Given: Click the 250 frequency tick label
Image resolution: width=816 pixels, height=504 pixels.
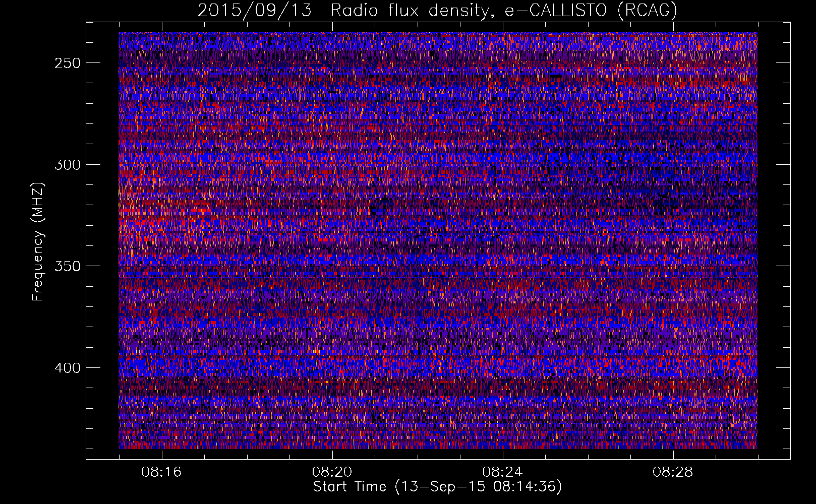Looking at the screenshot, I should coord(68,63).
